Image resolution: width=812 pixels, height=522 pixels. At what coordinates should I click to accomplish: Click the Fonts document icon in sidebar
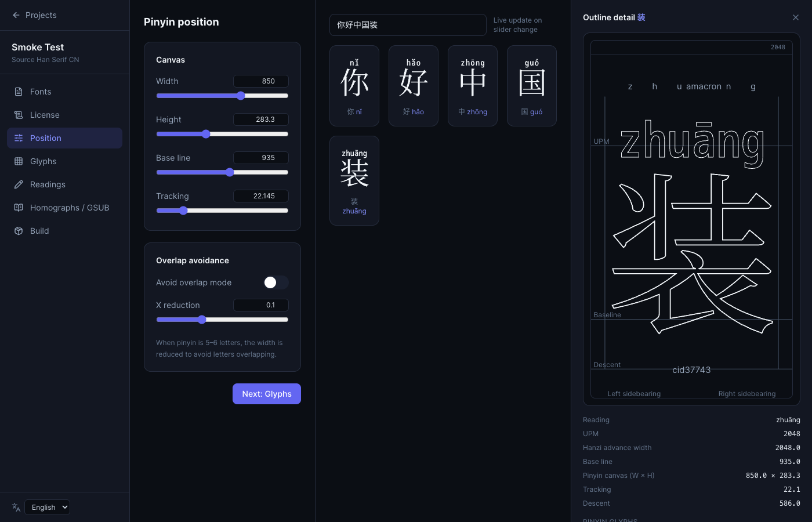[x=19, y=92]
